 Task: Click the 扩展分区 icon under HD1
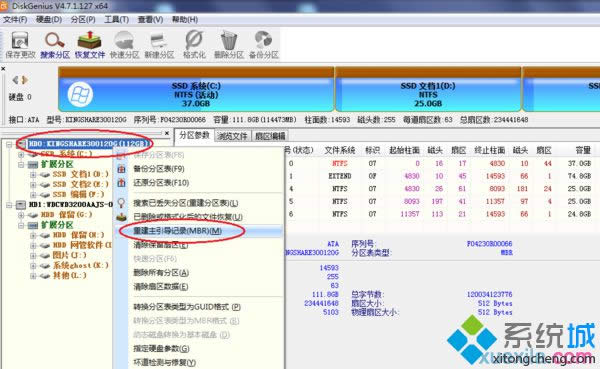(33, 225)
